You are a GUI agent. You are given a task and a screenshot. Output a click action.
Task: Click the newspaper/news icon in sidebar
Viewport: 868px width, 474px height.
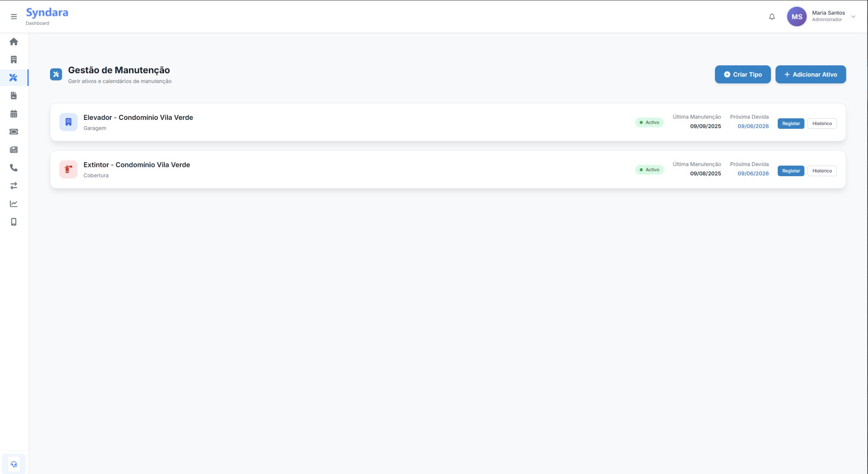point(14,150)
